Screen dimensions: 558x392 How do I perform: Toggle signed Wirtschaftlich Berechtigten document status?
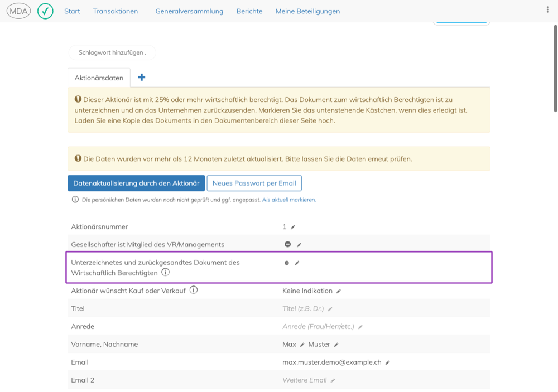286,263
